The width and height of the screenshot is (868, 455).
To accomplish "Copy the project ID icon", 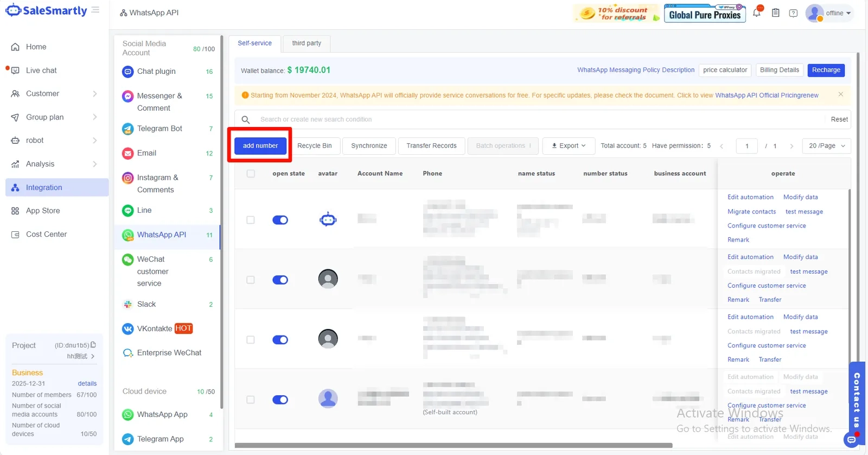I will click(93, 345).
